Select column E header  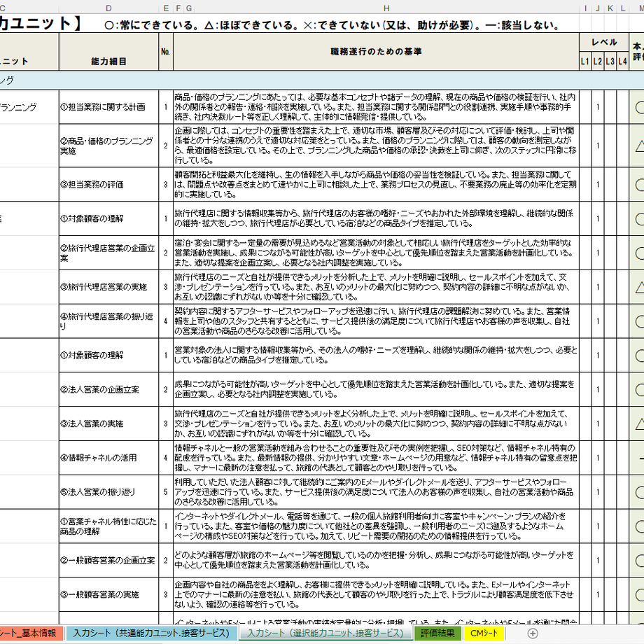166,8
